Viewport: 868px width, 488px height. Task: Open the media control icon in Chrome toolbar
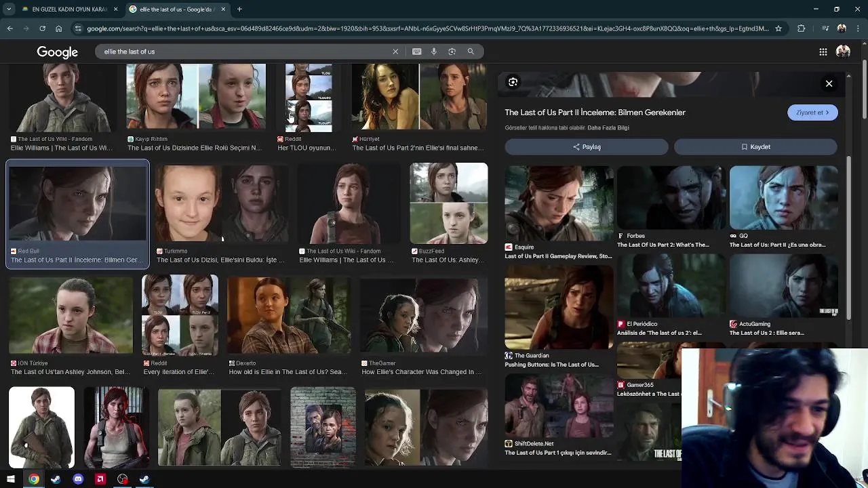(x=825, y=28)
